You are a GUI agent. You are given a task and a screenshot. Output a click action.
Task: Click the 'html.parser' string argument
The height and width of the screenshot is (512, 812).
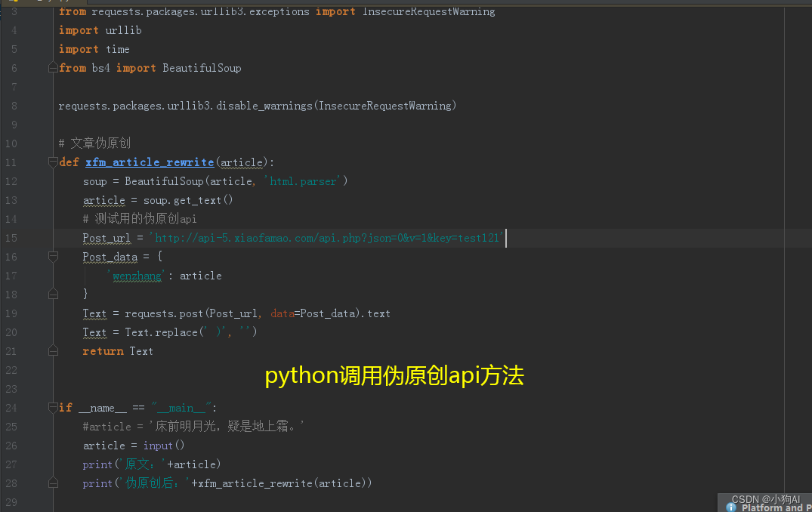coord(303,181)
